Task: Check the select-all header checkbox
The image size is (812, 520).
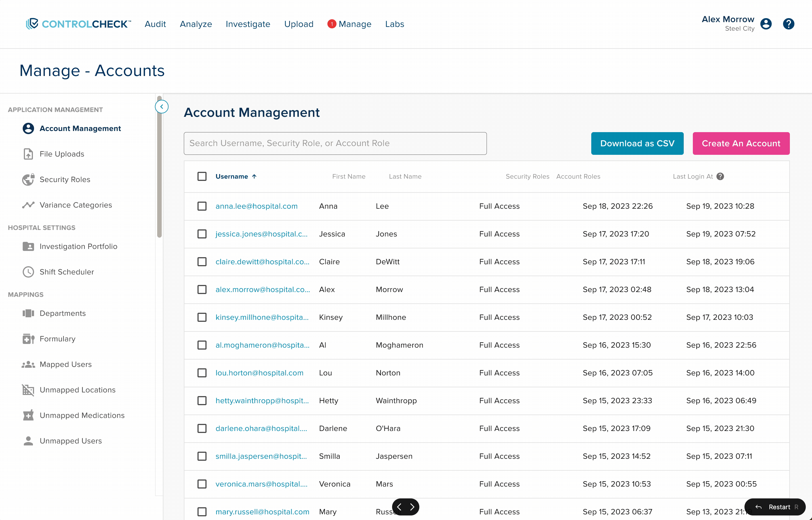Action: pyautogui.click(x=202, y=177)
